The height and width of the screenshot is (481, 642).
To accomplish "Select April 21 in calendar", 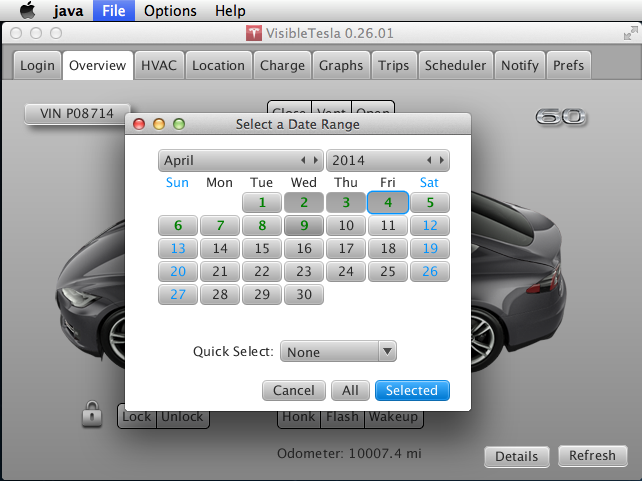I will [220, 271].
